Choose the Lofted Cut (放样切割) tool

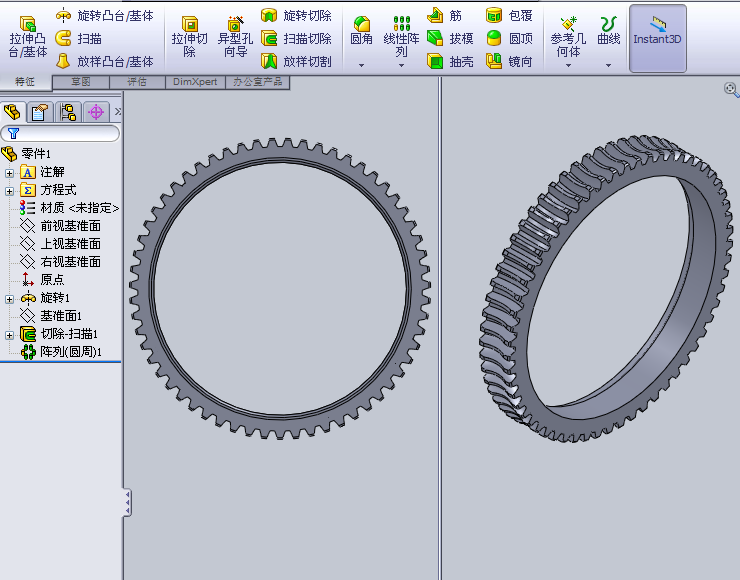coord(296,61)
